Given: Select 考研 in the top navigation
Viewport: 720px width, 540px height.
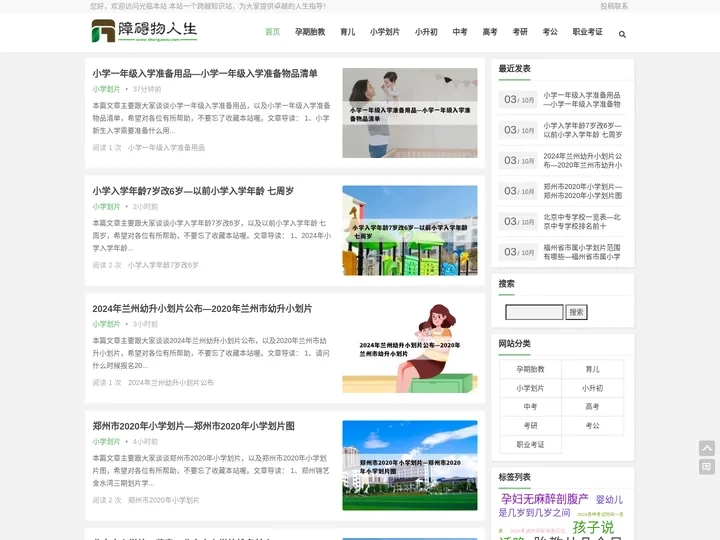Looking at the screenshot, I should (520, 32).
